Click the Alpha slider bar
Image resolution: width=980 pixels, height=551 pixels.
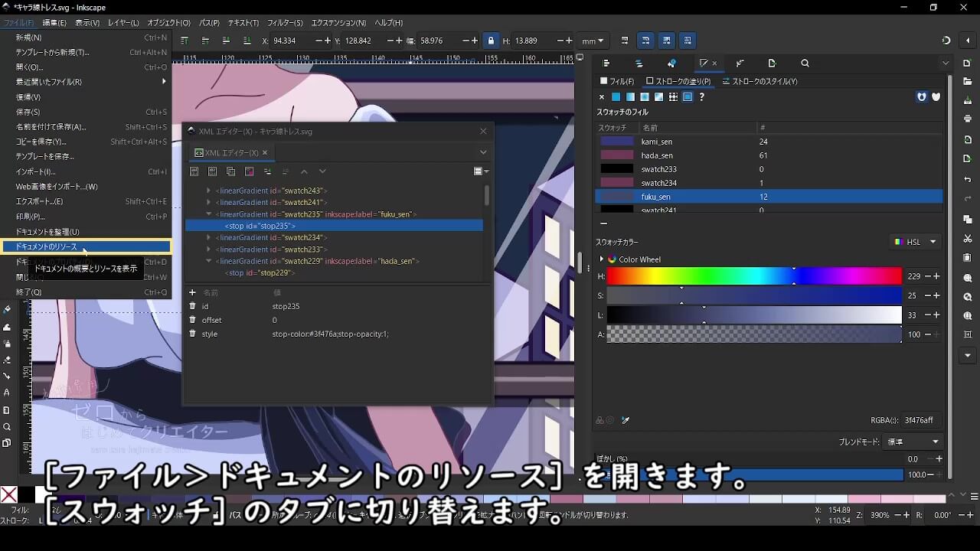pyautogui.click(x=754, y=334)
